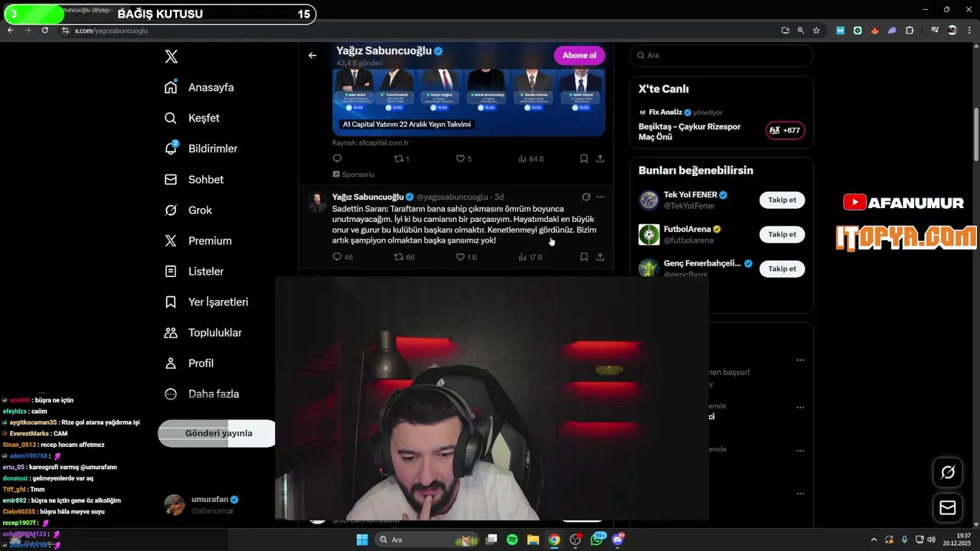The width and height of the screenshot is (980, 551).
Task: Reload page in Chrome toolbar
Action: coord(45,30)
